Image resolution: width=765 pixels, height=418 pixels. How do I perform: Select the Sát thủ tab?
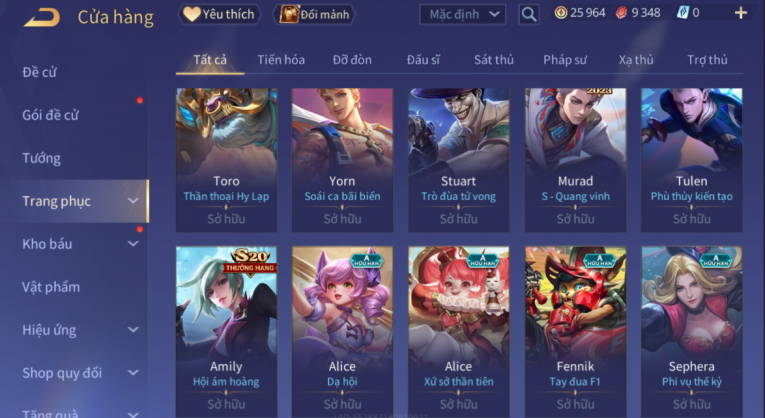tap(494, 60)
